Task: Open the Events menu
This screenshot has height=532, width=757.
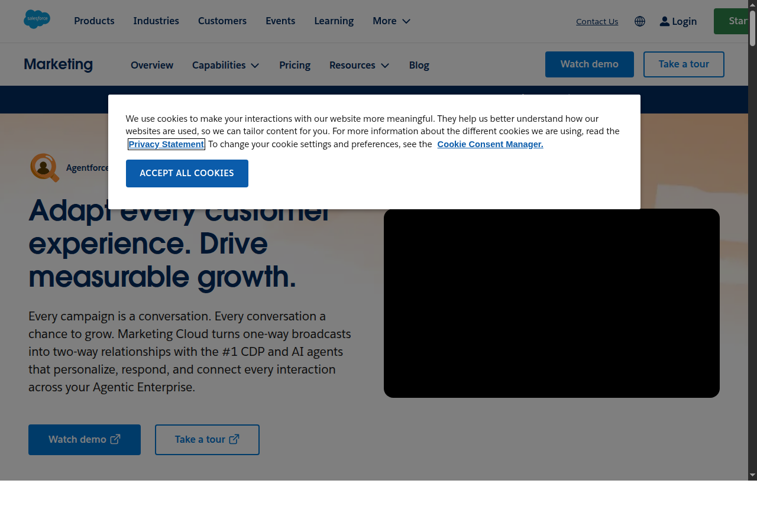Action: 280,21
